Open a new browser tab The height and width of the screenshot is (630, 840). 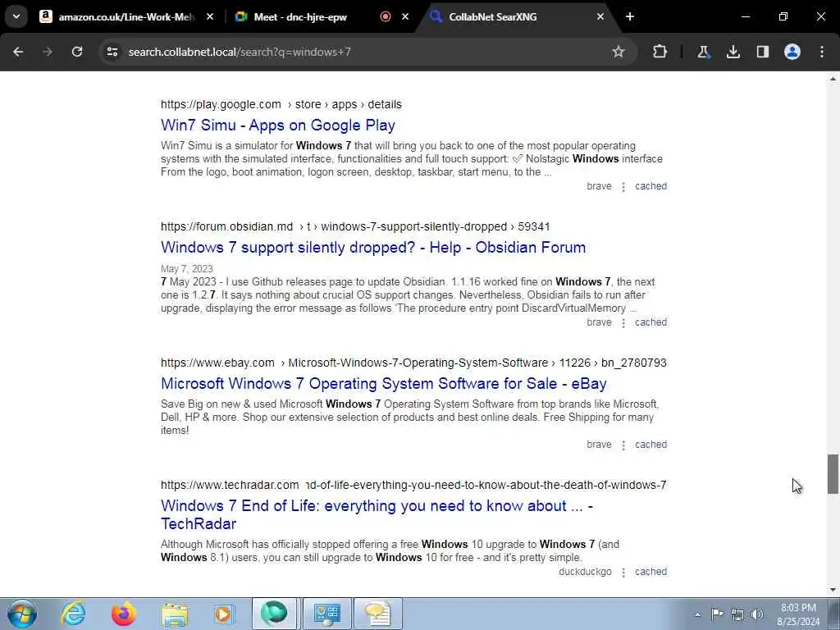[x=630, y=16]
